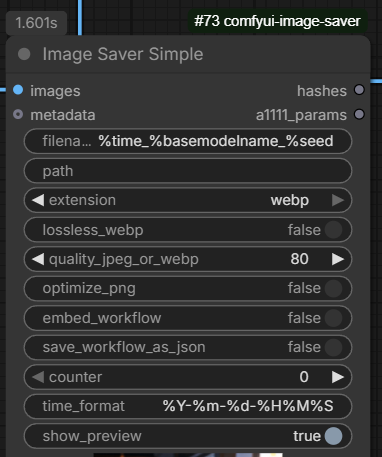
Task: Decrease quality_jpeg_or_webp with left arrow
Action: 38,259
